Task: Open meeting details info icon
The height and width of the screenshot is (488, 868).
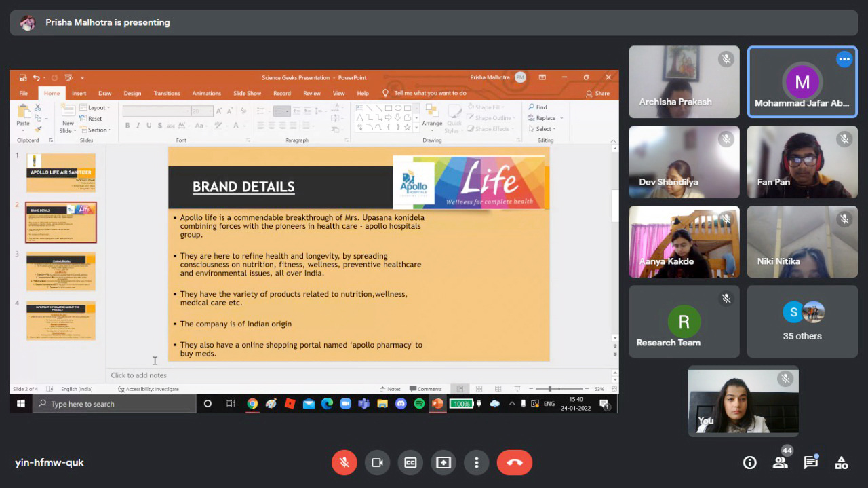Action: point(750,462)
